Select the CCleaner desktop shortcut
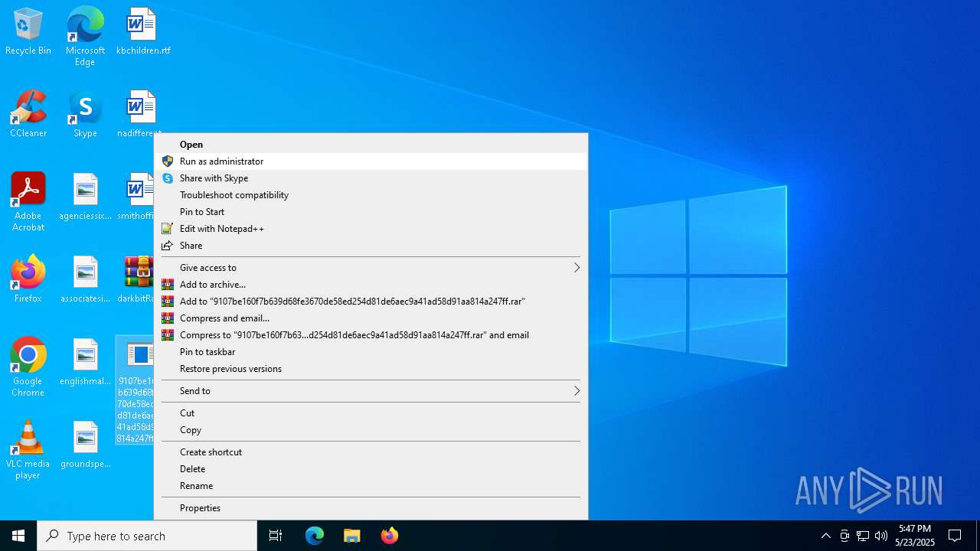The width and height of the screenshot is (980, 551). (x=28, y=115)
